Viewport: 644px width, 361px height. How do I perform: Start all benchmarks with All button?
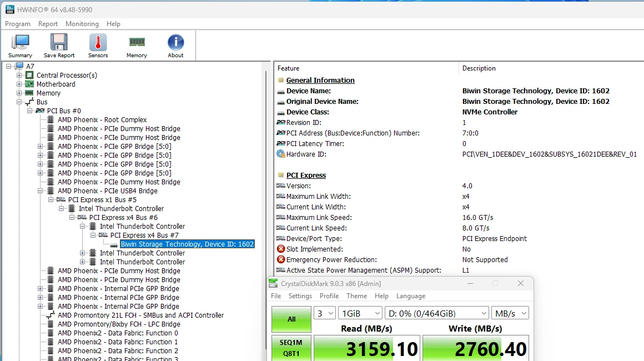[x=291, y=319]
